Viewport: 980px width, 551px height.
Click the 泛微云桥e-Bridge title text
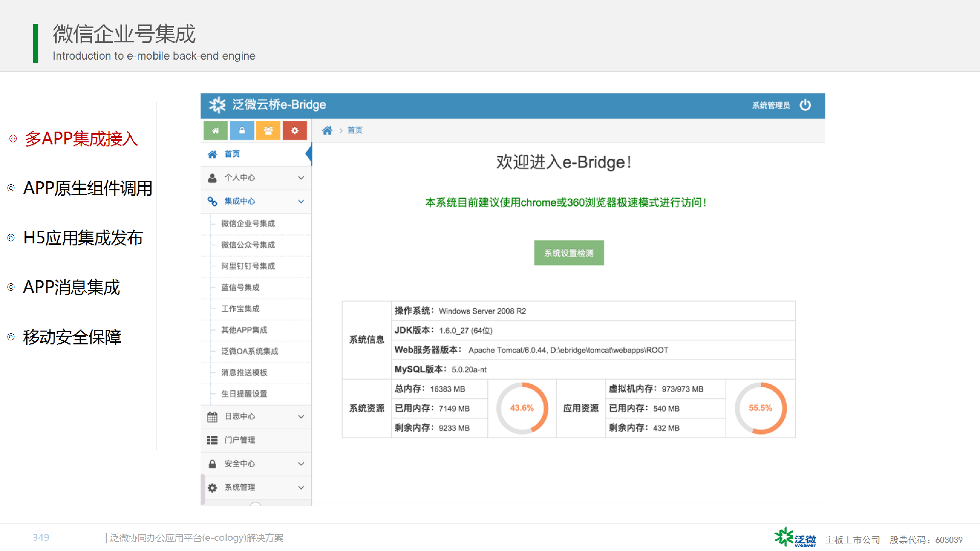tap(279, 105)
